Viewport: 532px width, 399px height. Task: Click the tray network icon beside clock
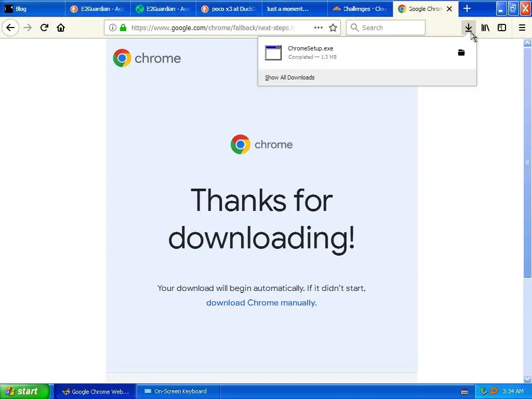484,391
